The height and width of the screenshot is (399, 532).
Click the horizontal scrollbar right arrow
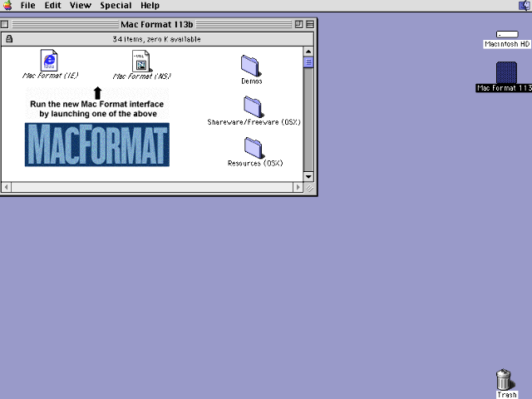[298, 187]
